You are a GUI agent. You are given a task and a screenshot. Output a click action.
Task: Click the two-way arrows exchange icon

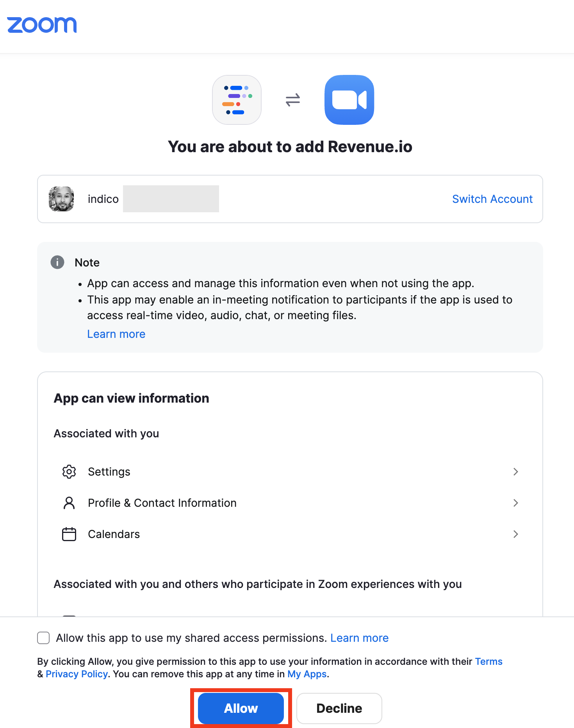coord(293,100)
